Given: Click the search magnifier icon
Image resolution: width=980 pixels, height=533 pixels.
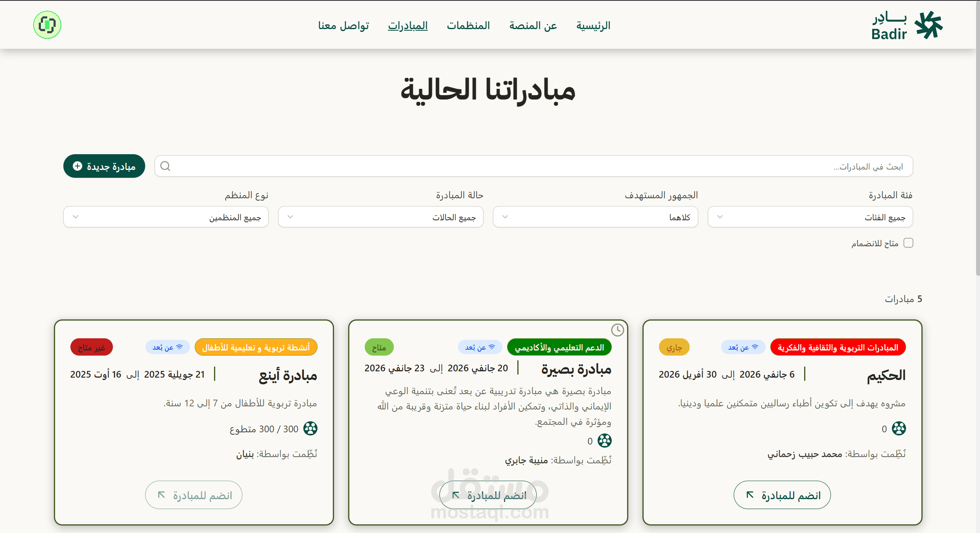Looking at the screenshot, I should pos(166,166).
